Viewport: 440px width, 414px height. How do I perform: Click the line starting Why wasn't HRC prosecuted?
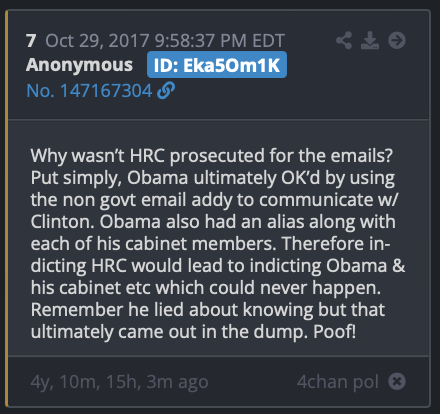click(x=212, y=156)
